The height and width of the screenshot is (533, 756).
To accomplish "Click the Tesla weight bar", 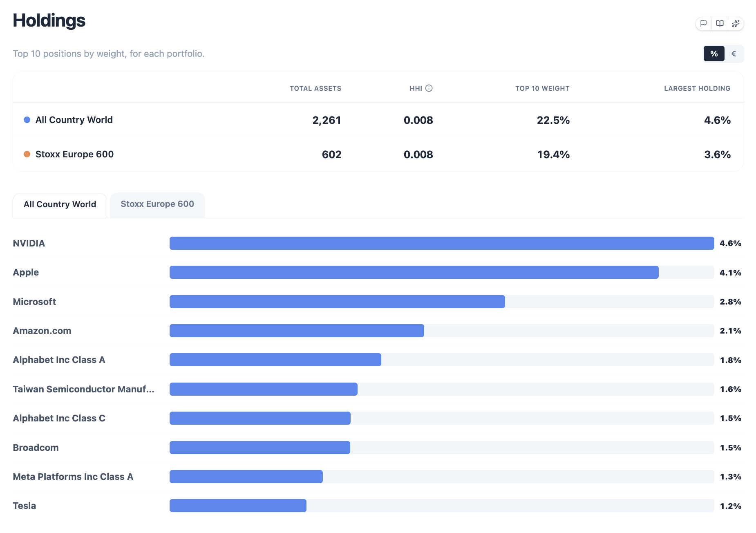I will pos(238,506).
